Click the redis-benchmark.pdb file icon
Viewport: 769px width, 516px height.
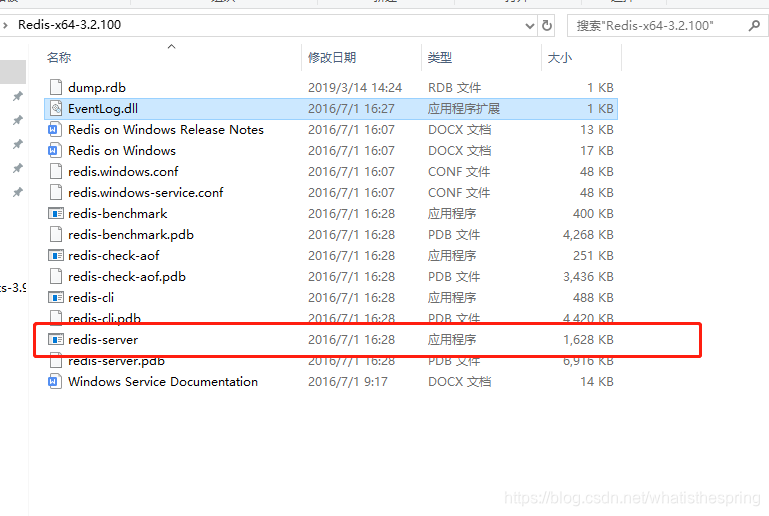(56, 234)
